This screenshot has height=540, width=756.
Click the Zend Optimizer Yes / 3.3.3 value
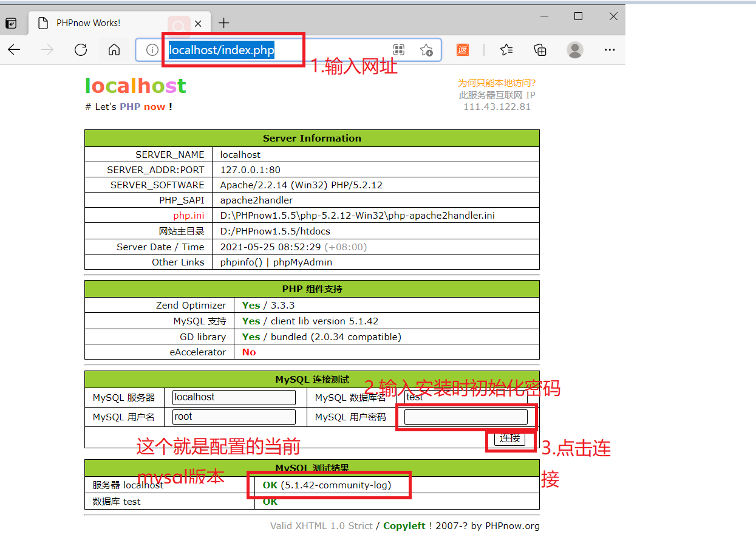(x=268, y=306)
